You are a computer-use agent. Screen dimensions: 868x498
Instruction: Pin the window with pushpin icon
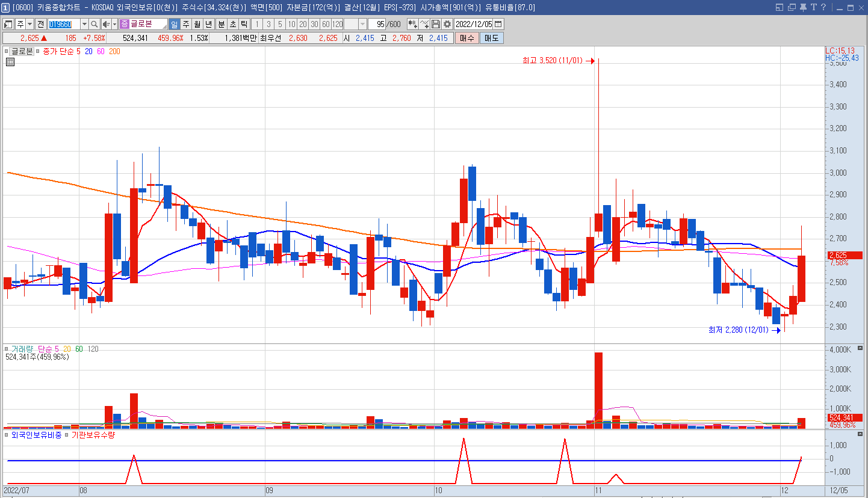[803, 7]
